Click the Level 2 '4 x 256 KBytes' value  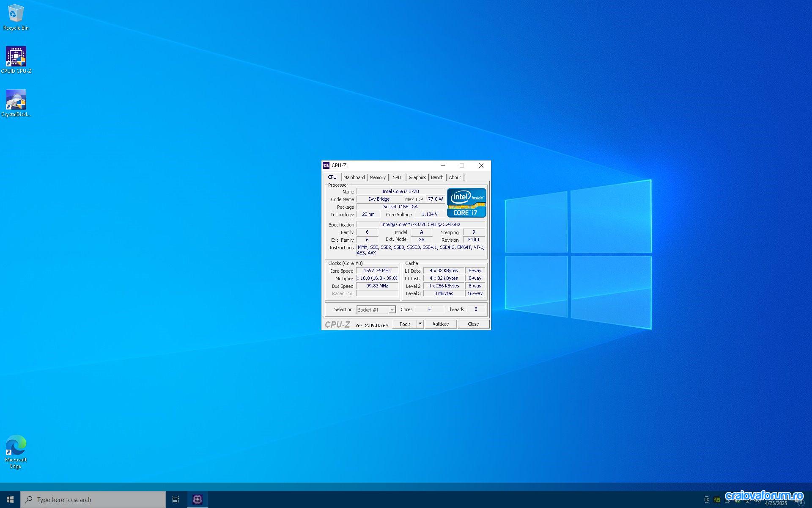pyautogui.click(x=444, y=286)
